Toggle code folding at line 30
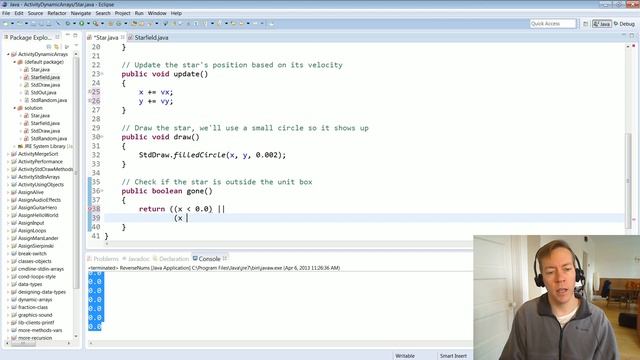Screen dimensions: 640x360 102,136
